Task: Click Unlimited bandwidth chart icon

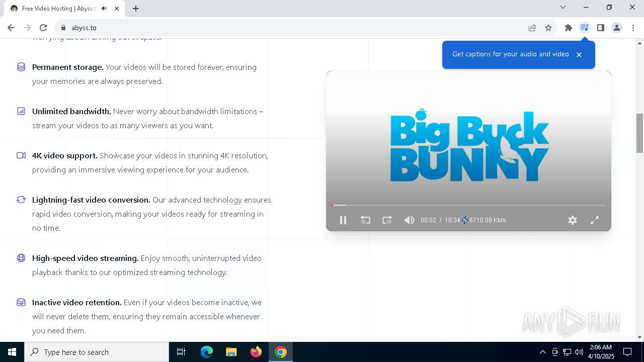Action: click(x=21, y=111)
